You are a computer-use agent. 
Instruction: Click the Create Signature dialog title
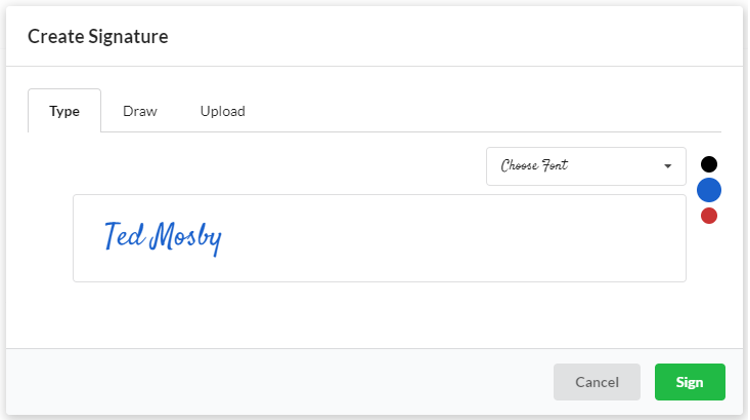coord(98,37)
